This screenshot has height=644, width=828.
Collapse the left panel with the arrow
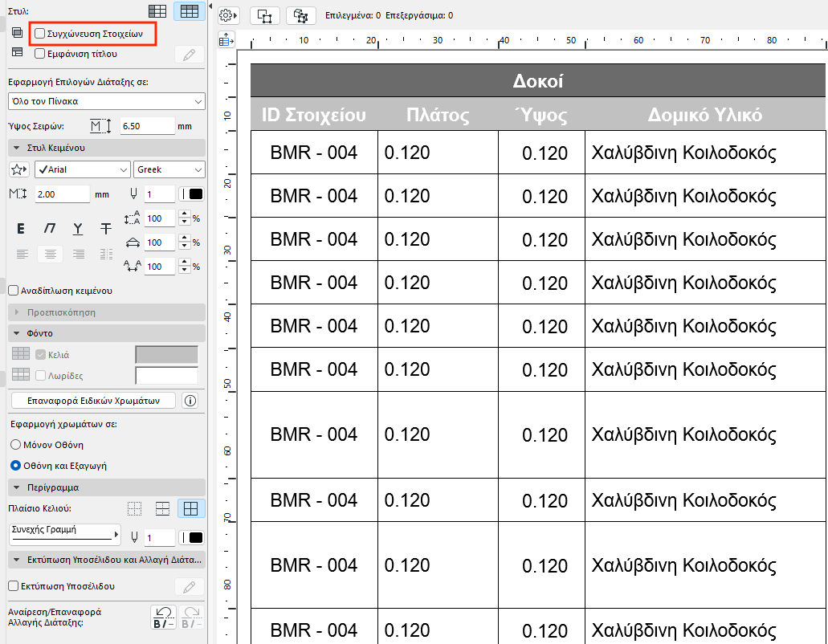pyautogui.click(x=210, y=6)
